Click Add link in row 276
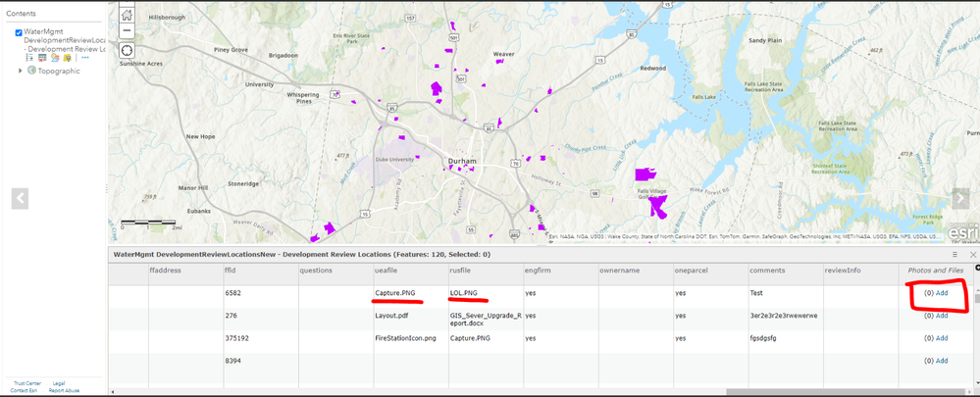Viewport: 980px width, 397px height. click(941, 316)
